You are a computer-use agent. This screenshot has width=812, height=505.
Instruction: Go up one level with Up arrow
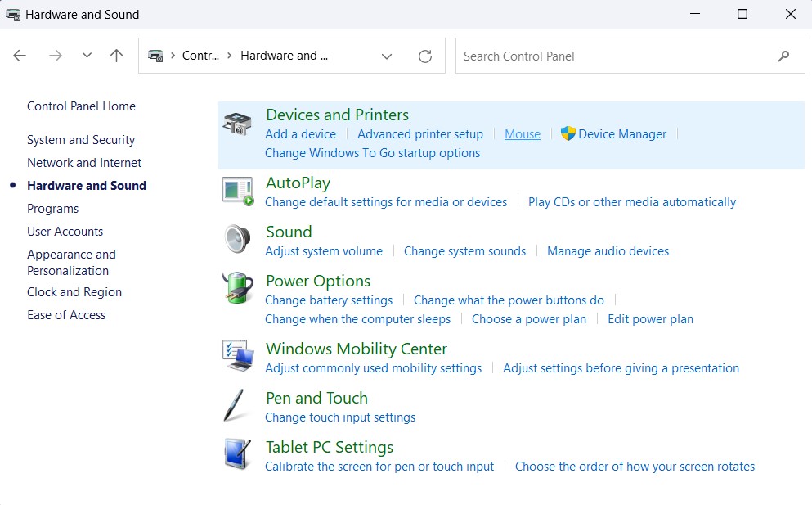pos(116,56)
